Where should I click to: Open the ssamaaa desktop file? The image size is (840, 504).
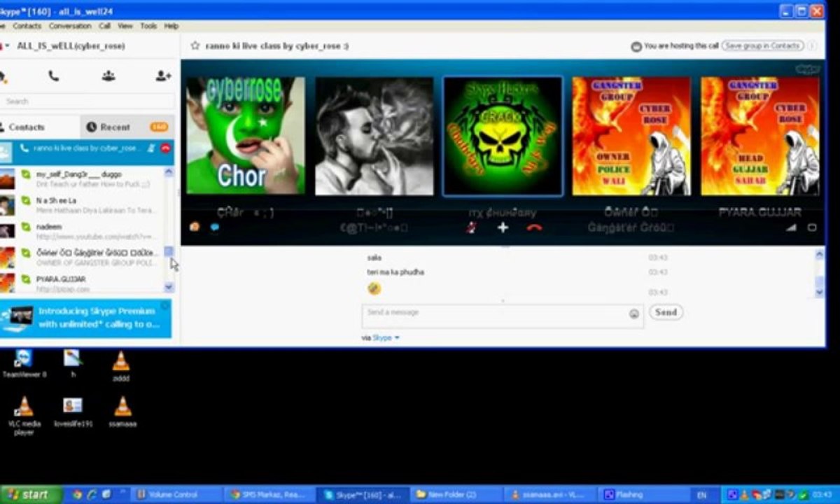(122, 413)
